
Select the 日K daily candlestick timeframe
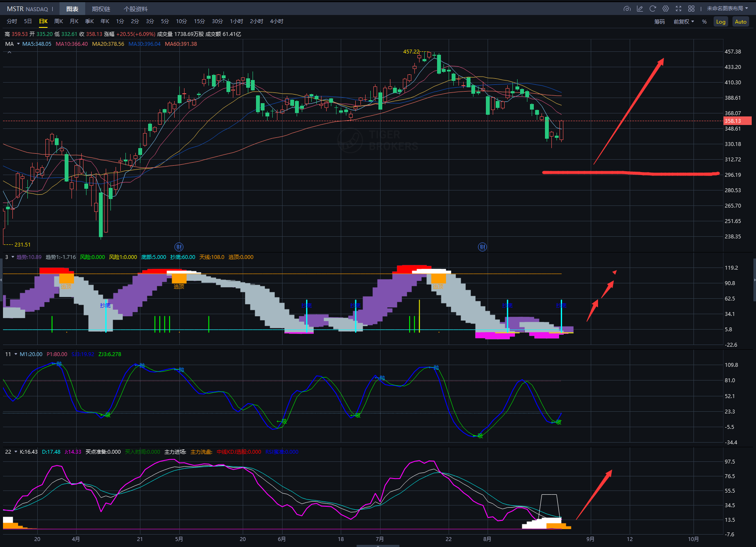(43, 21)
